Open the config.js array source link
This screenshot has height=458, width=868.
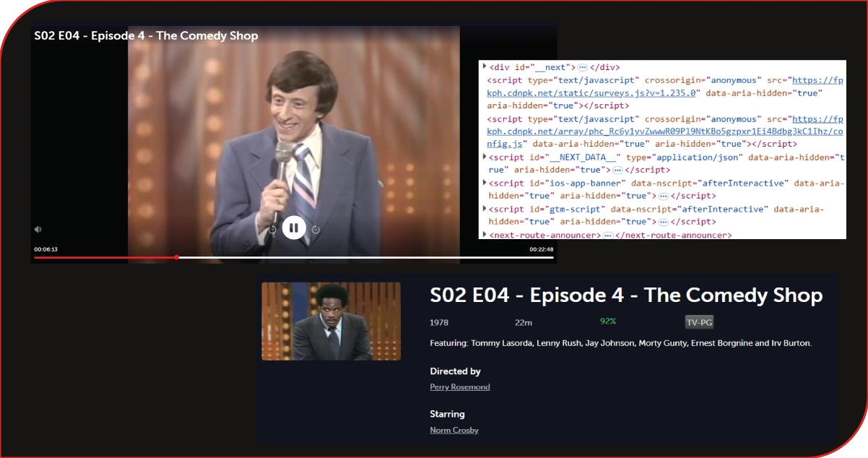pyautogui.click(x=665, y=132)
